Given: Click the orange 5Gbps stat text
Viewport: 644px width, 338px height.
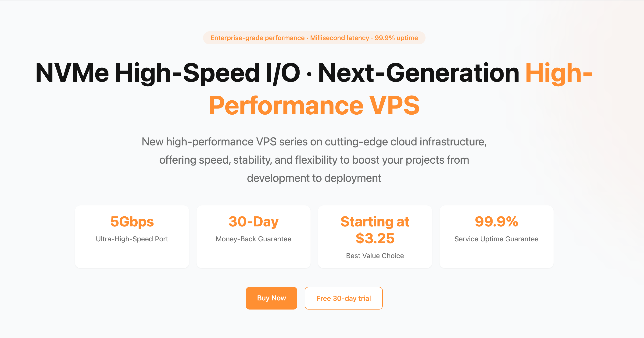Looking at the screenshot, I should pyautogui.click(x=132, y=221).
